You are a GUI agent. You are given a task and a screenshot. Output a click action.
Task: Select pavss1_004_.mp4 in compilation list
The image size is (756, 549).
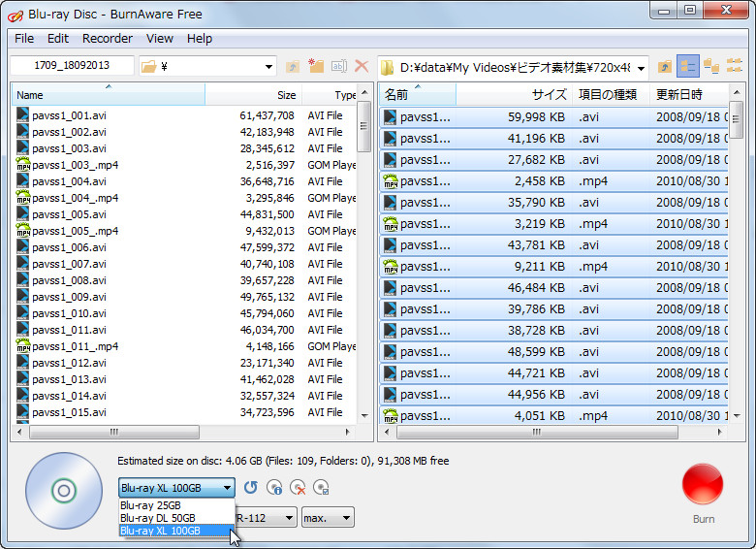[x=186, y=198]
